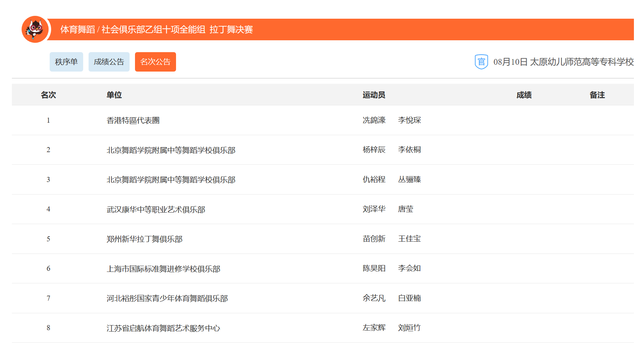Click athlete name 陈昊阳

[374, 268]
